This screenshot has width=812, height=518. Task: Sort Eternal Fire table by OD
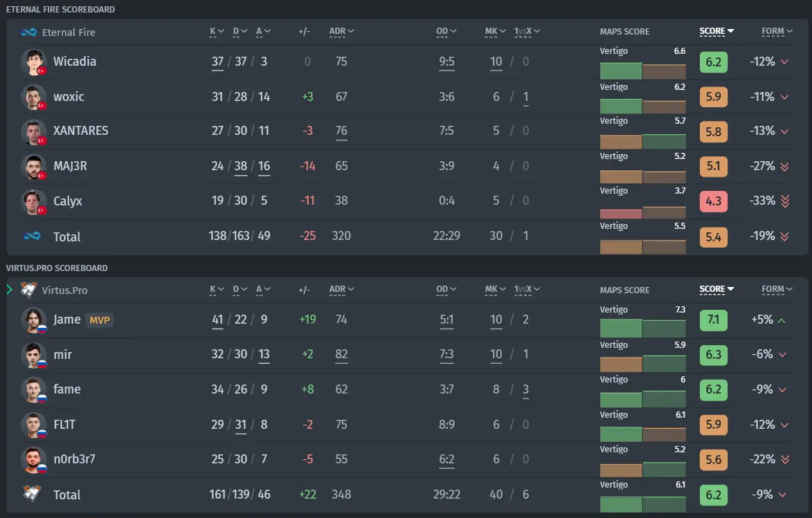pyautogui.click(x=446, y=32)
